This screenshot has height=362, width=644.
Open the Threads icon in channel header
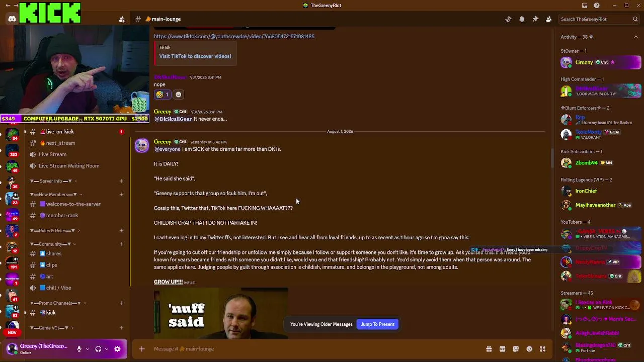pyautogui.click(x=508, y=19)
